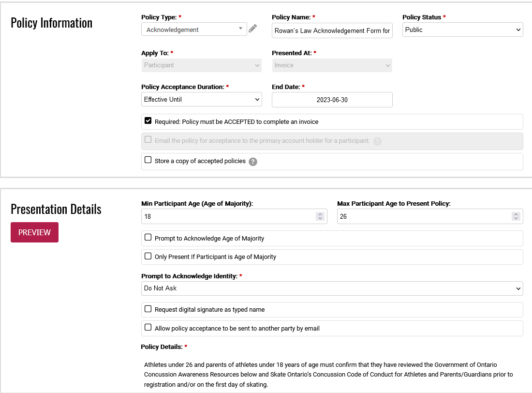Open the Policy Status dropdown showing Public
Image resolution: width=532 pixels, height=393 pixels.
point(462,30)
